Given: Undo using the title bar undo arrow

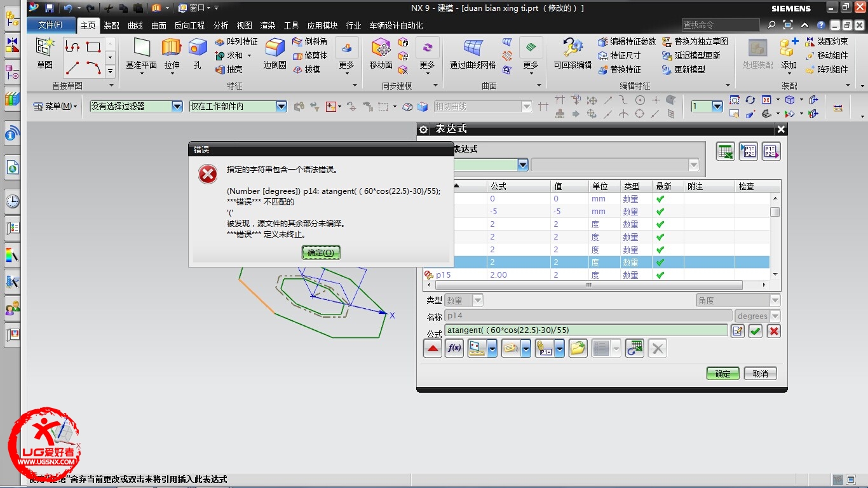Looking at the screenshot, I should 67,8.
